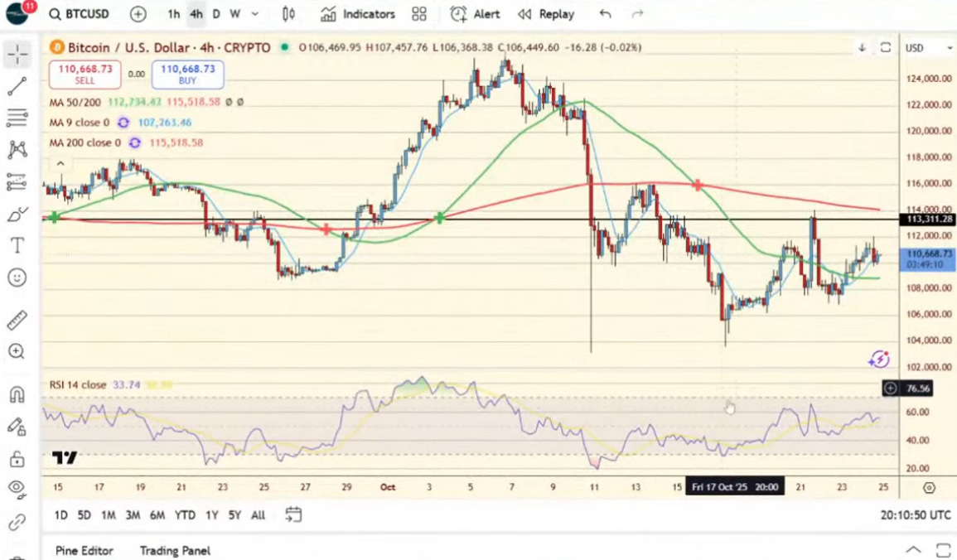Click the link drawings sidebar icon
The image size is (957, 560).
pos(17,522)
